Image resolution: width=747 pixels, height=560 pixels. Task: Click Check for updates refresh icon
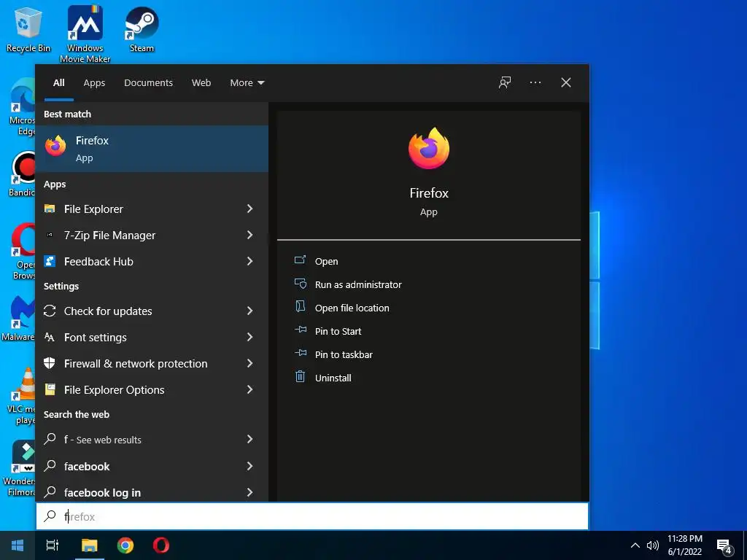[50, 311]
